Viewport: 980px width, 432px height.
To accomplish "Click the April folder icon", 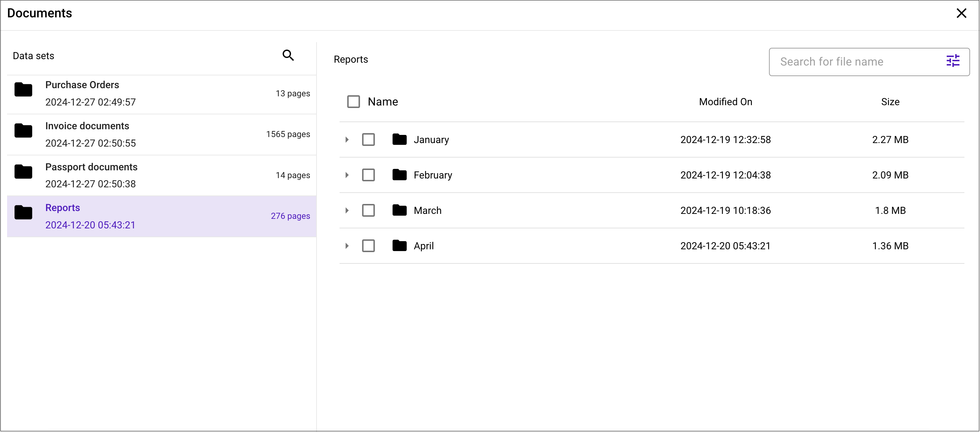I will pyautogui.click(x=399, y=246).
